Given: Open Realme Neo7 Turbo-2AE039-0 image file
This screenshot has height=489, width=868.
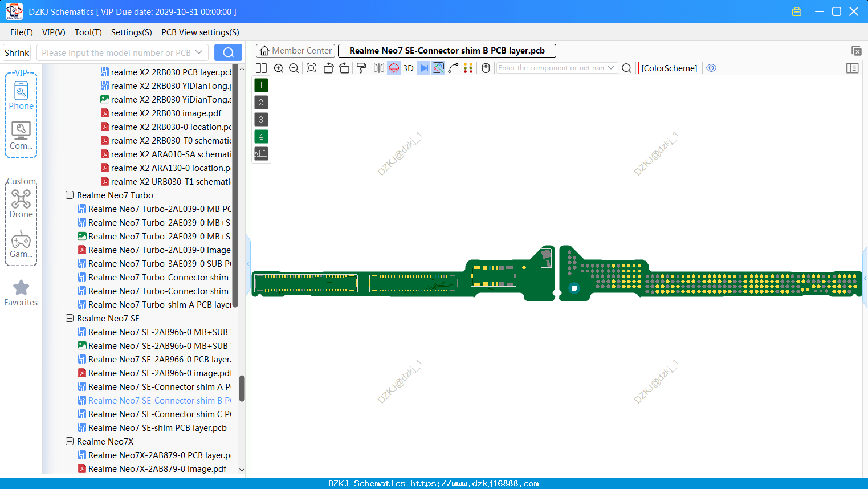Looking at the screenshot, I should [160, 250].
